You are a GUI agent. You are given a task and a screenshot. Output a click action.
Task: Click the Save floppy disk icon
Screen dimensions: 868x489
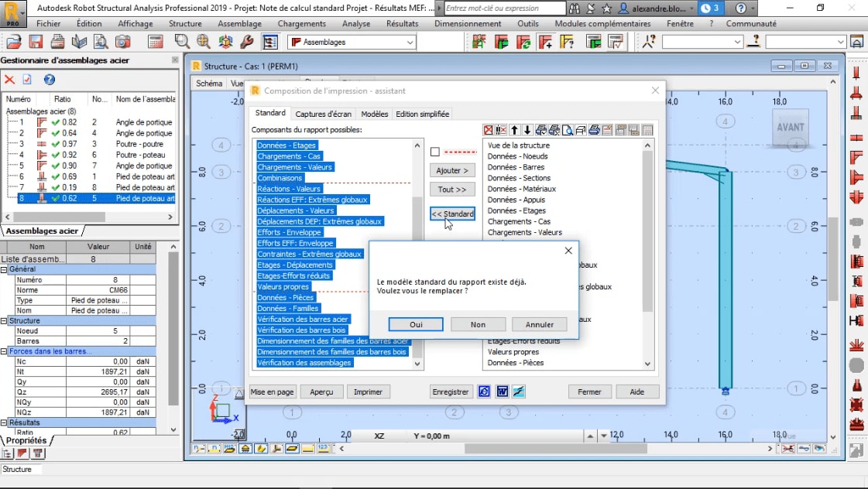point(36,42)
